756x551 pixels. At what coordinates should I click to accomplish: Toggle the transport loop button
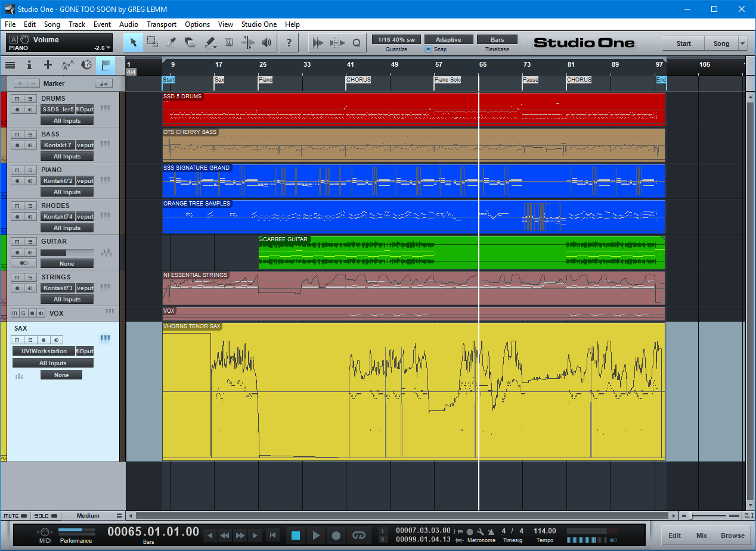(x=358, y=536)
